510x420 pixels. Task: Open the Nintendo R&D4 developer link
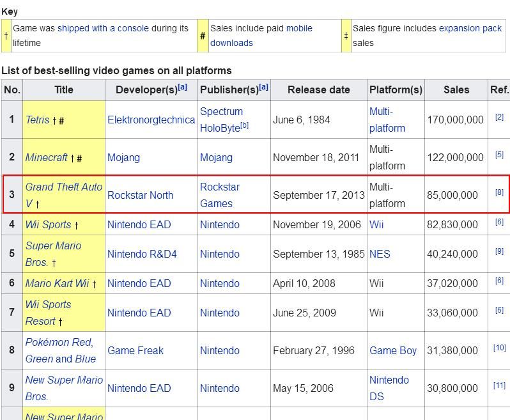pos(142,254)
